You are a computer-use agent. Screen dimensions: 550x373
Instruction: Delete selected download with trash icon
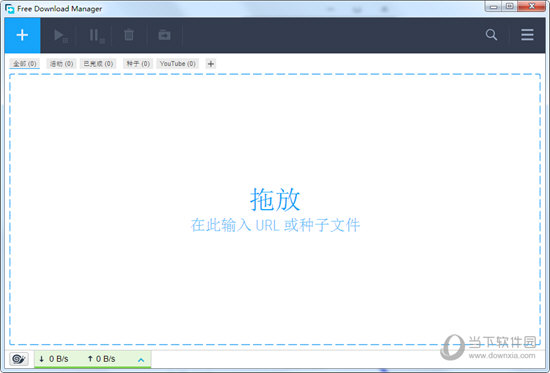(x=129, y=35)
